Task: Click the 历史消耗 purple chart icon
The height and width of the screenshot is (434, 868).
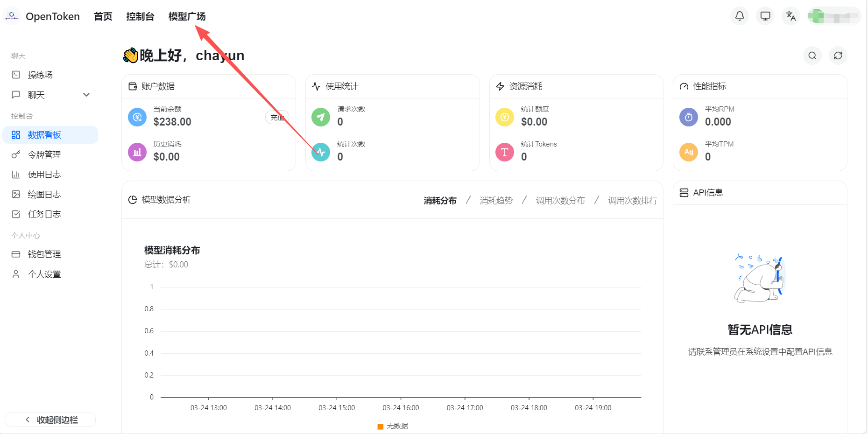Action: [137, 152]
